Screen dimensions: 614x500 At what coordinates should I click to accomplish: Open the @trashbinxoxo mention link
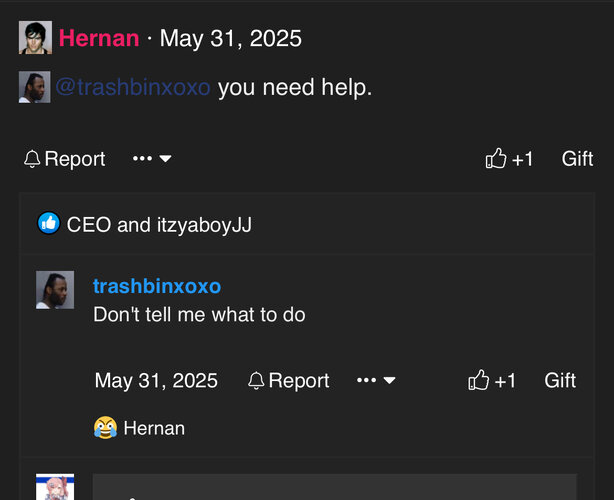(x=132, y=88)
